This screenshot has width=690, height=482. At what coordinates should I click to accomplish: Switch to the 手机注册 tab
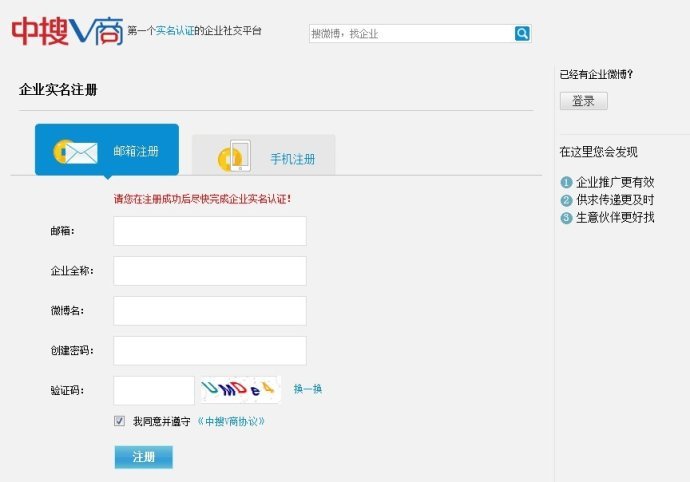pyautogui.click(x=264, y=155)
